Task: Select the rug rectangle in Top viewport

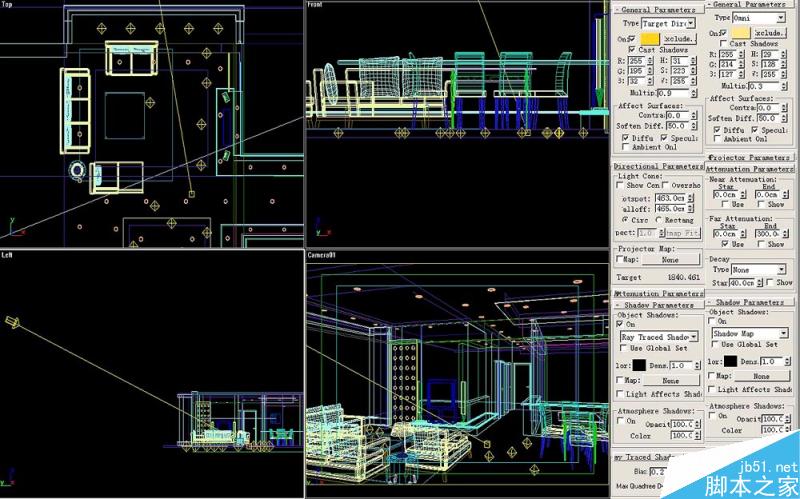Action: tap(125, 115)
